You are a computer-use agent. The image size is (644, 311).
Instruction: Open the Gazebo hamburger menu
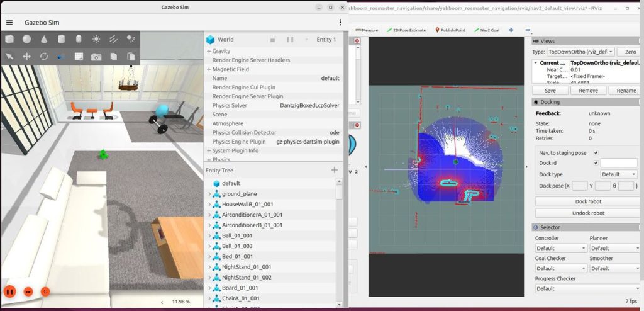click(x=9, y=22)
